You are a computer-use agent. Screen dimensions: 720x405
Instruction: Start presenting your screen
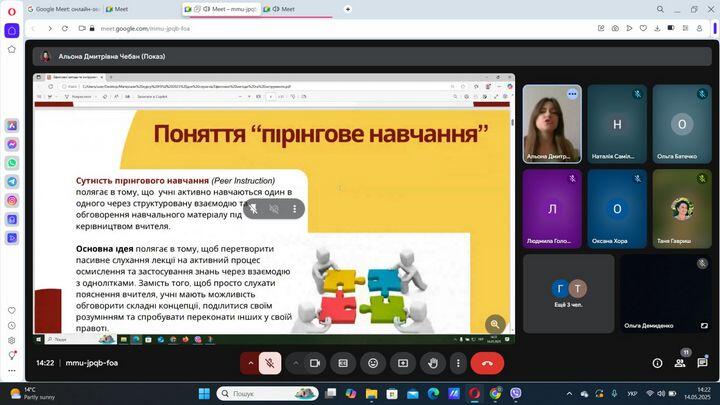[x=403, y=363]
